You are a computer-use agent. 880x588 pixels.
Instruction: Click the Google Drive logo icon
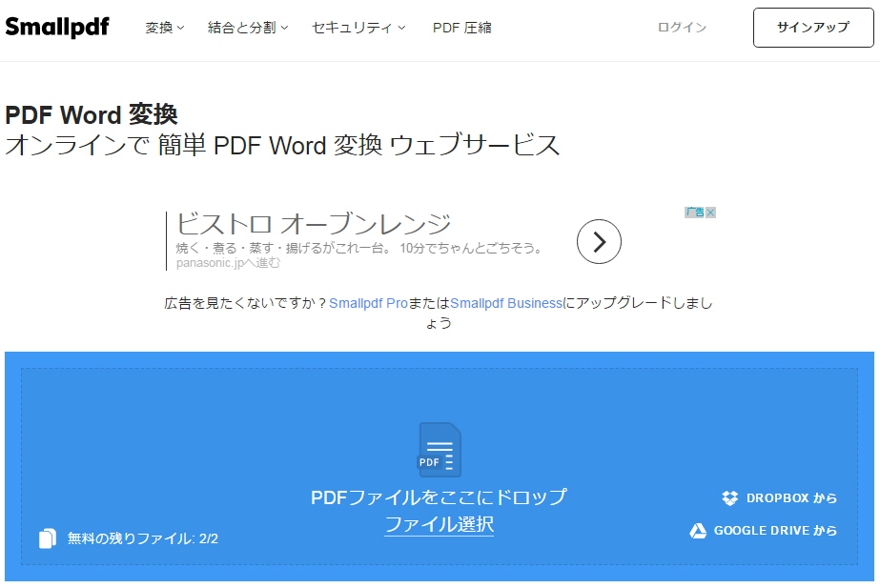[698, 530]
